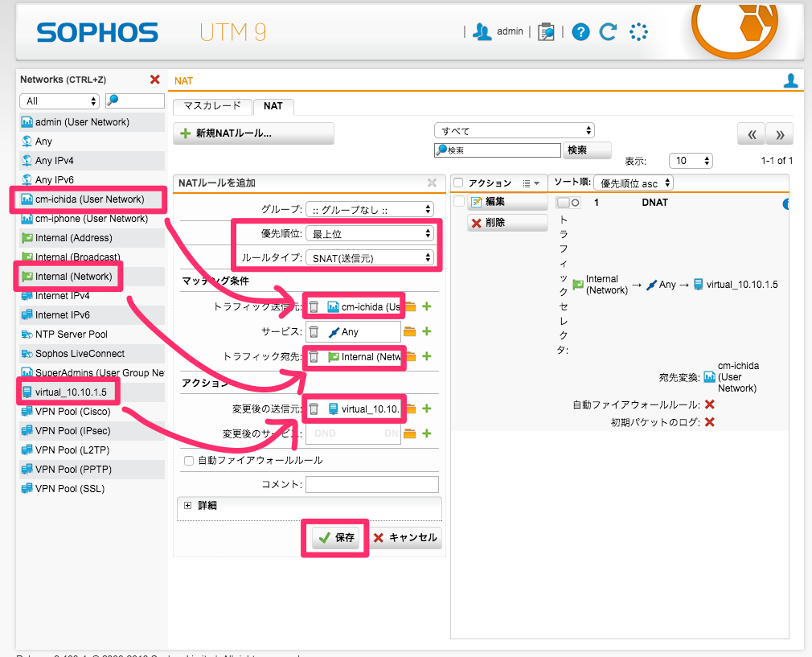Select the NAT tab

coord(273,106)
